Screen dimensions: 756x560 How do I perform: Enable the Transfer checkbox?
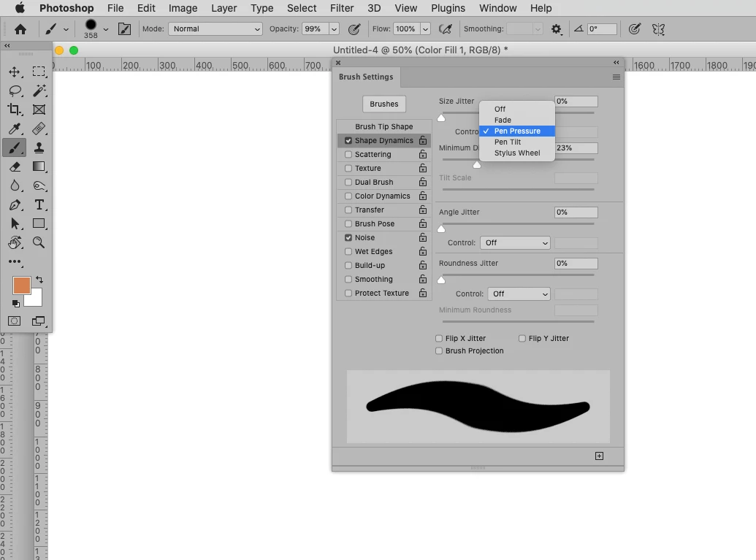pos(348,210)
